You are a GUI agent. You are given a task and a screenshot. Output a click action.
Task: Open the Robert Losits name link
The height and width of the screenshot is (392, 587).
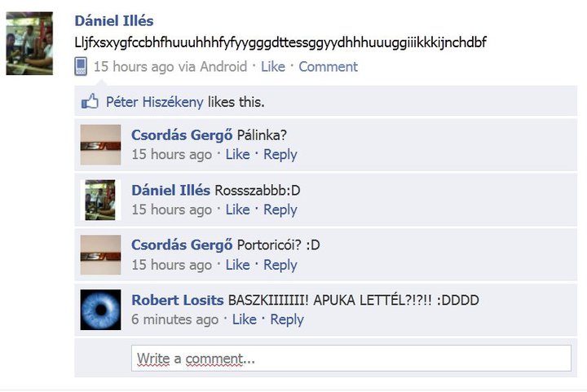[x=178, y=300]
